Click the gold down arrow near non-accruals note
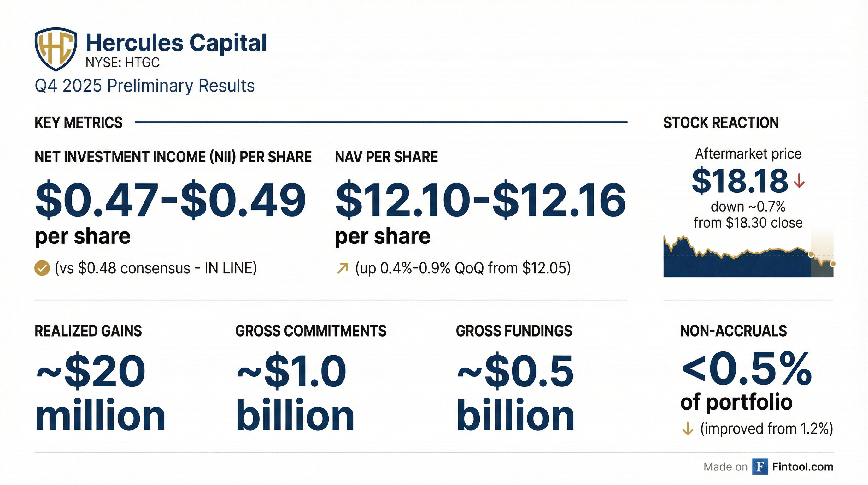Screen dimensions: 868x485 point(687,429)
